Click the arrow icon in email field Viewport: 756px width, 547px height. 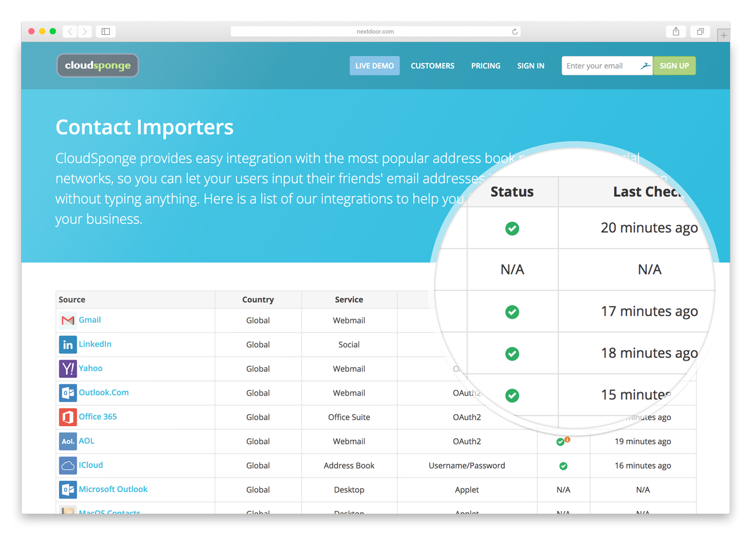point(645,66)
